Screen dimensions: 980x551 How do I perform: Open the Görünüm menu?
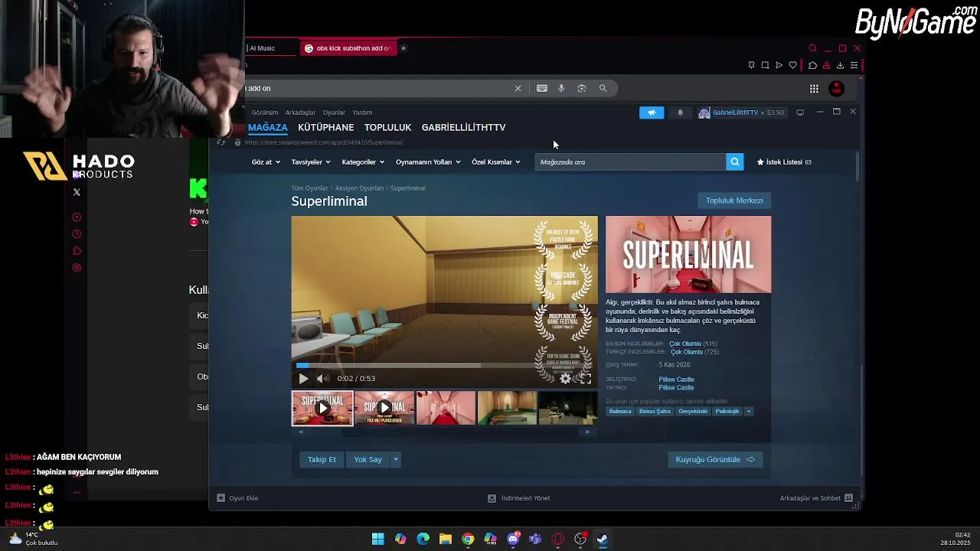coord(265,112)
